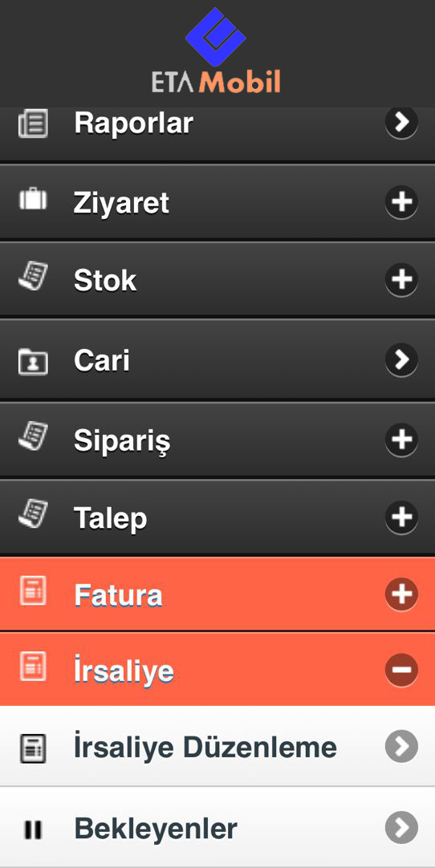Click the Fatura invoice icon

pyautogui.click(x=33, y=590)
